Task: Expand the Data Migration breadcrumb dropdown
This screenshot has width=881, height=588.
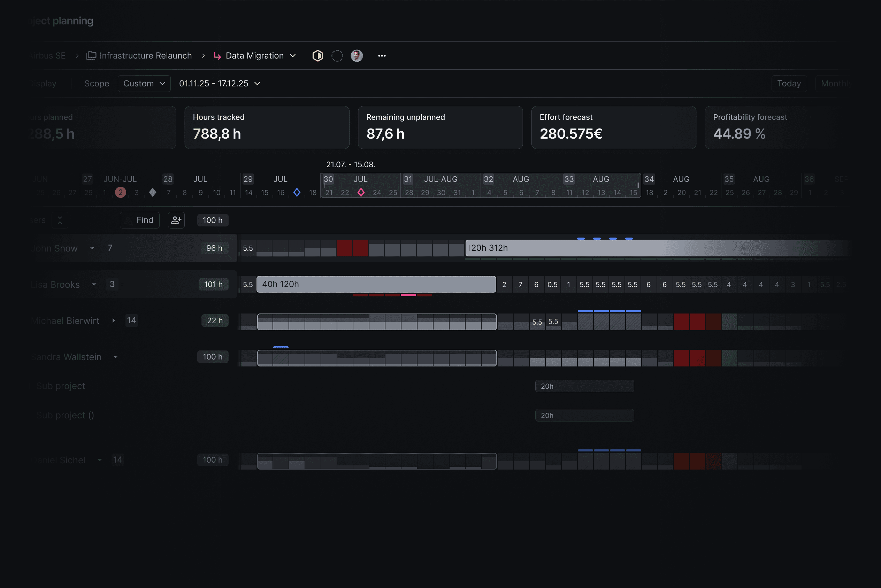Action: click(x=293, y=56)
